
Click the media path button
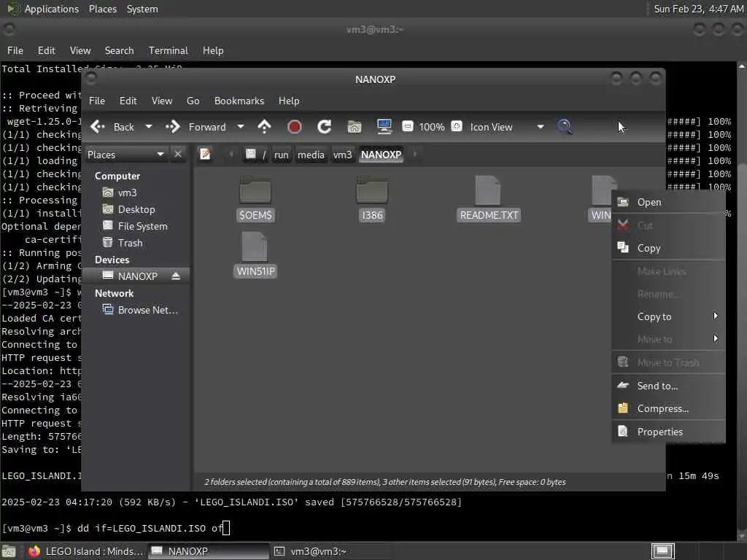click(311, 155)
